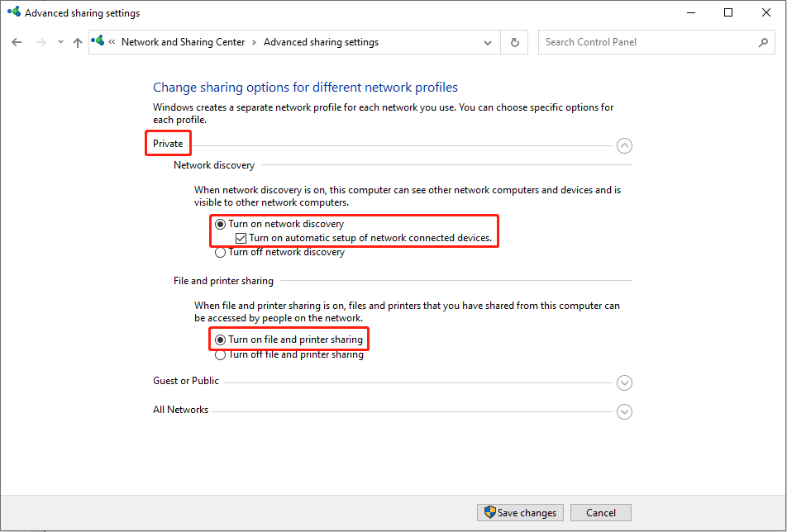Select Turn off network discovery
Viewport: 787px width, 532px height.
tap(220, 252)
